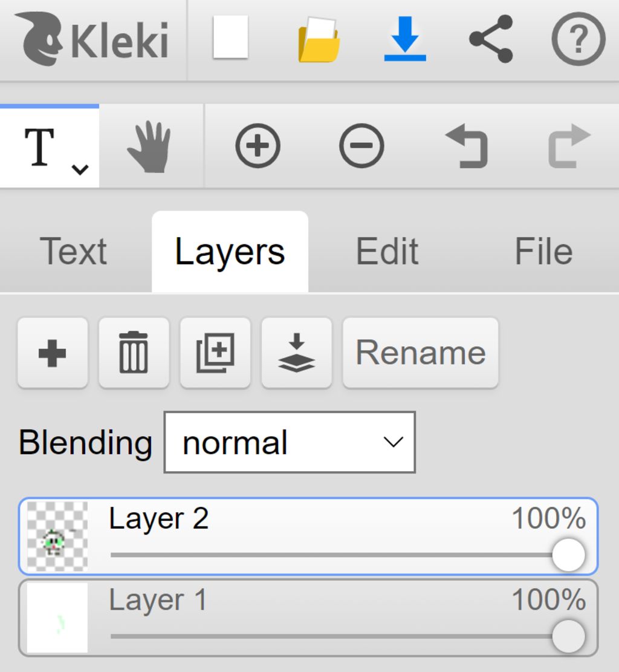The width and height of the screenshot is (619, 672).
Task: Create a new blank image
Action: tap(230, 38)
